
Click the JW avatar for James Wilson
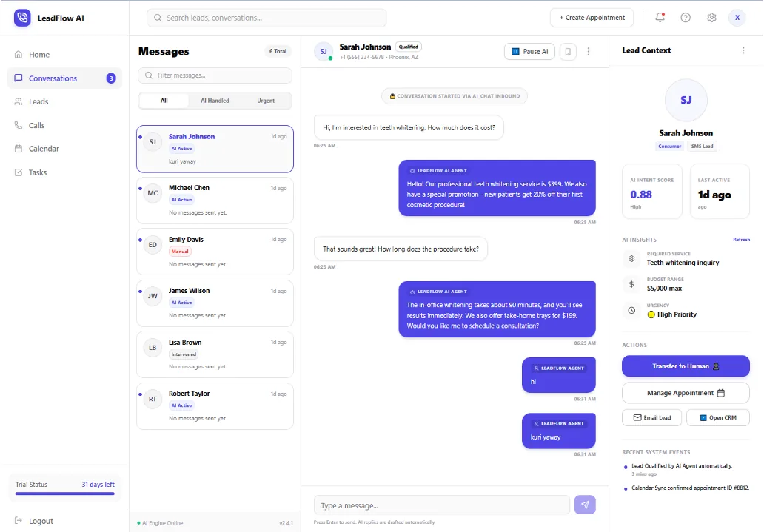153,296
